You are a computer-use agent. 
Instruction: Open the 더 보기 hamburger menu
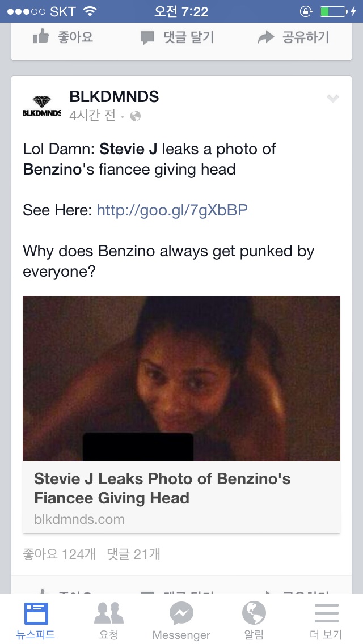click(326, 613)
